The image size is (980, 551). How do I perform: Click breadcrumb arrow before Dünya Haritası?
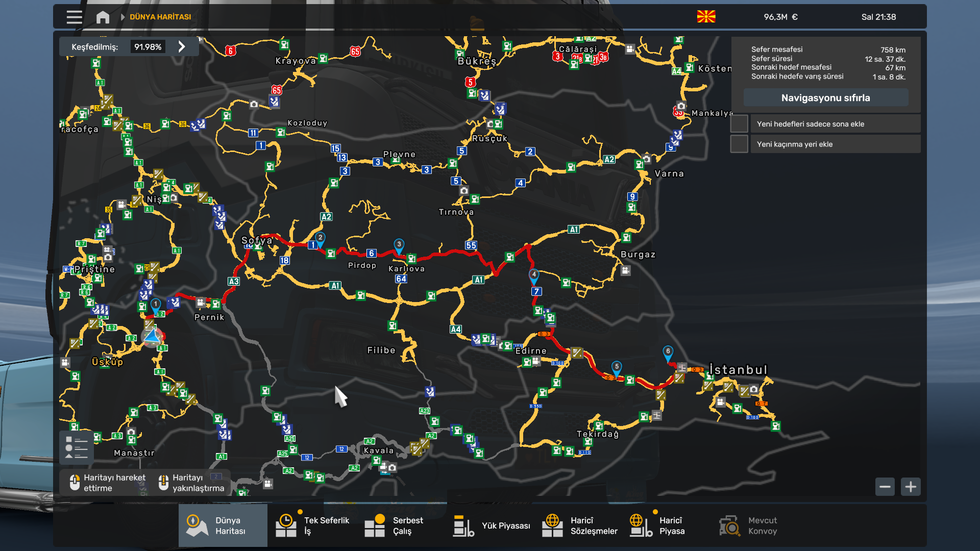coord(122,17)
